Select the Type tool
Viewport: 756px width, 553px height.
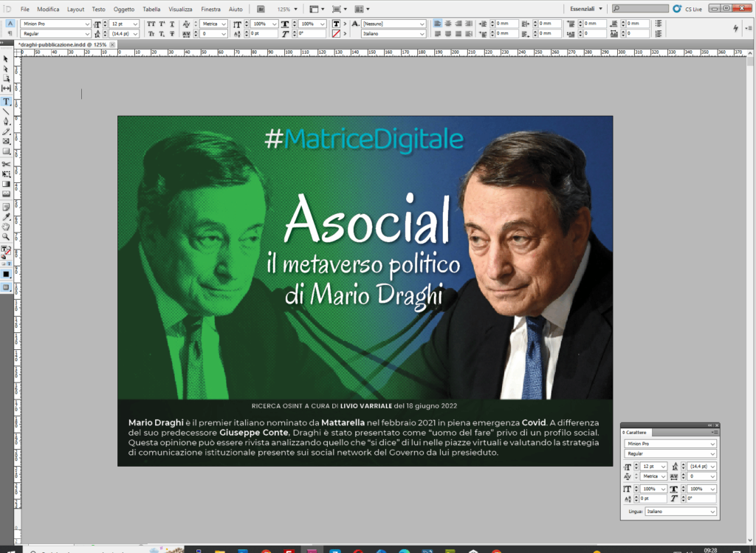(6, 101)
